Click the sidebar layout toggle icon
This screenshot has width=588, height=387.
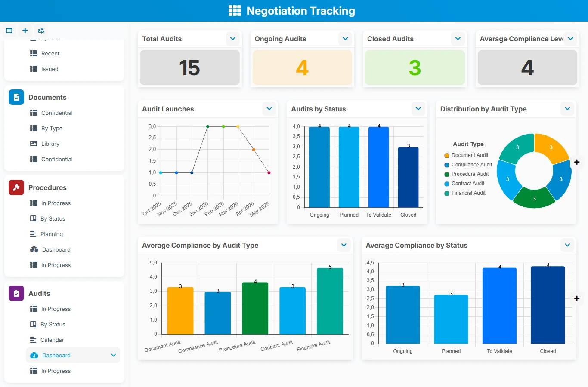[x=9, y=31]
